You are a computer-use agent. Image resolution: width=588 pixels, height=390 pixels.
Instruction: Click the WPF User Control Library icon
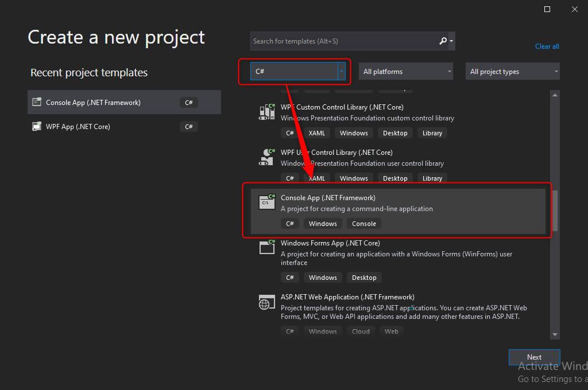pyautogui.click(x=267, y=157)
